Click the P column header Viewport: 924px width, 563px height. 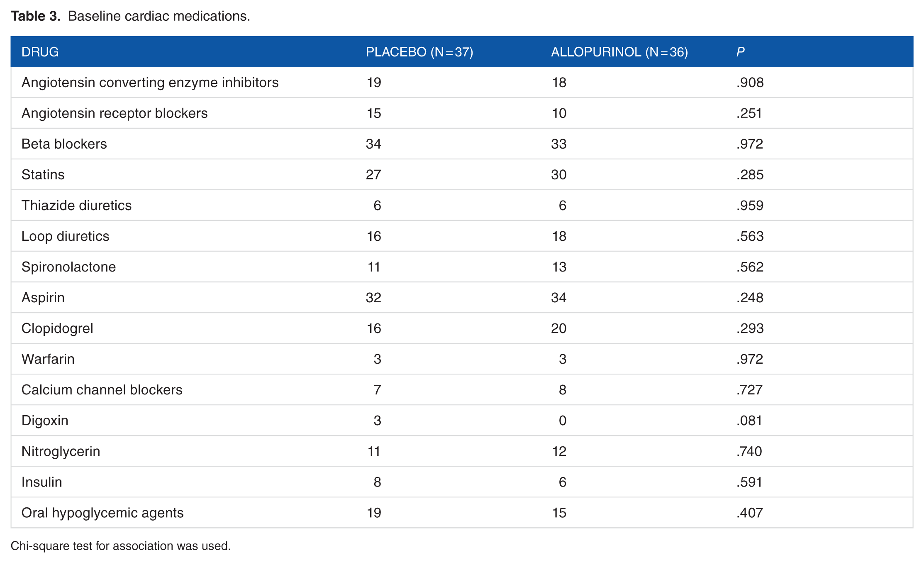coord(740,52)
